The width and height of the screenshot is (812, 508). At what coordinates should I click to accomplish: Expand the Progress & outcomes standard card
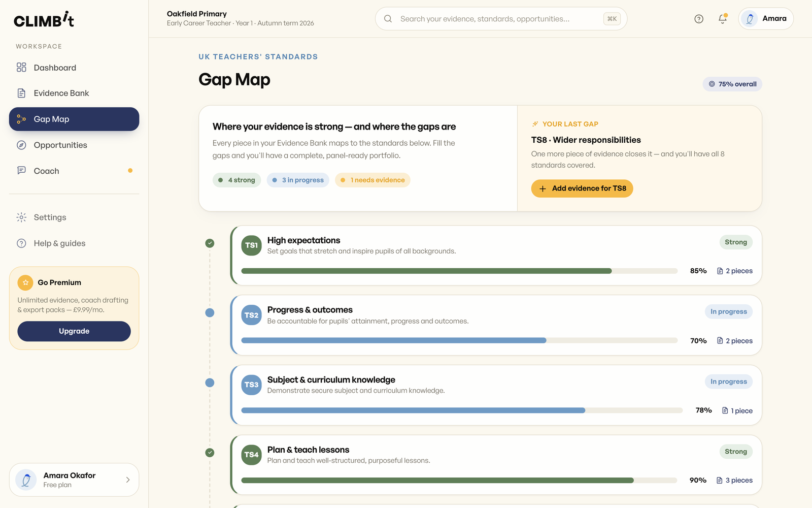(496, 325)
